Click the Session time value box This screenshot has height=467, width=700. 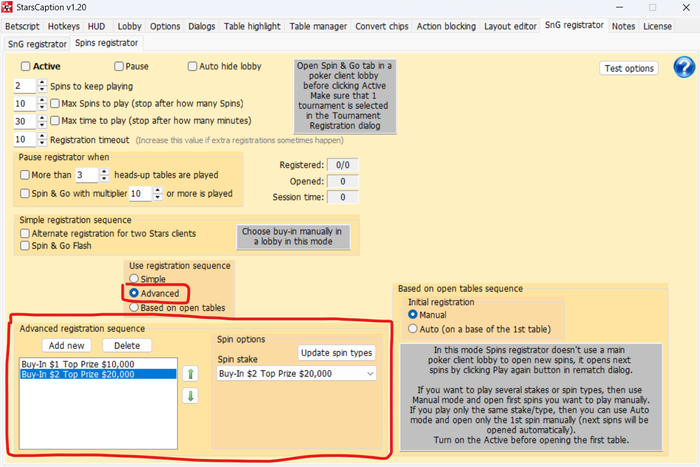click(343, 197)
